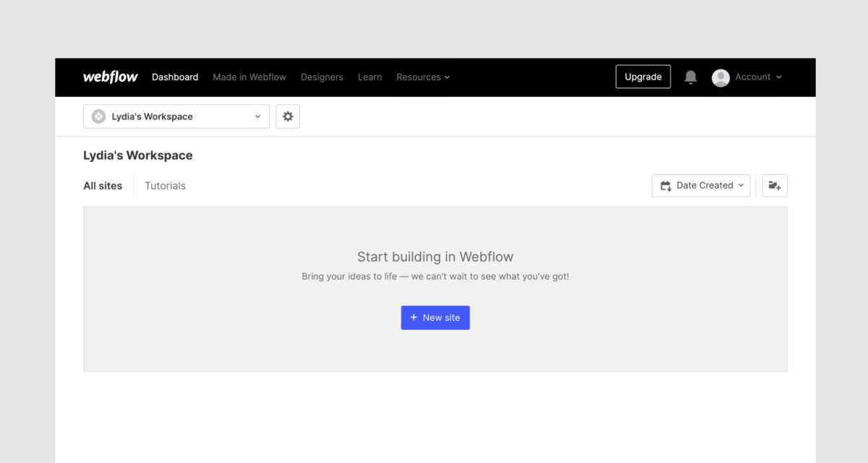The height and width of the screenshot is (463, 868).
Task: Create a folder using the new folder icon
Action: pos(774,185)
